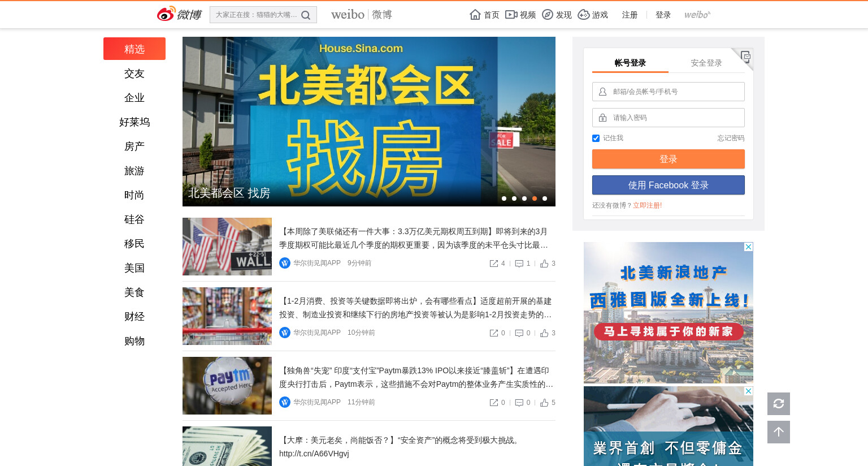This screenshot has height=466, width=868.
Task: Click the Weibo logo in header
Action: point(179,14)
